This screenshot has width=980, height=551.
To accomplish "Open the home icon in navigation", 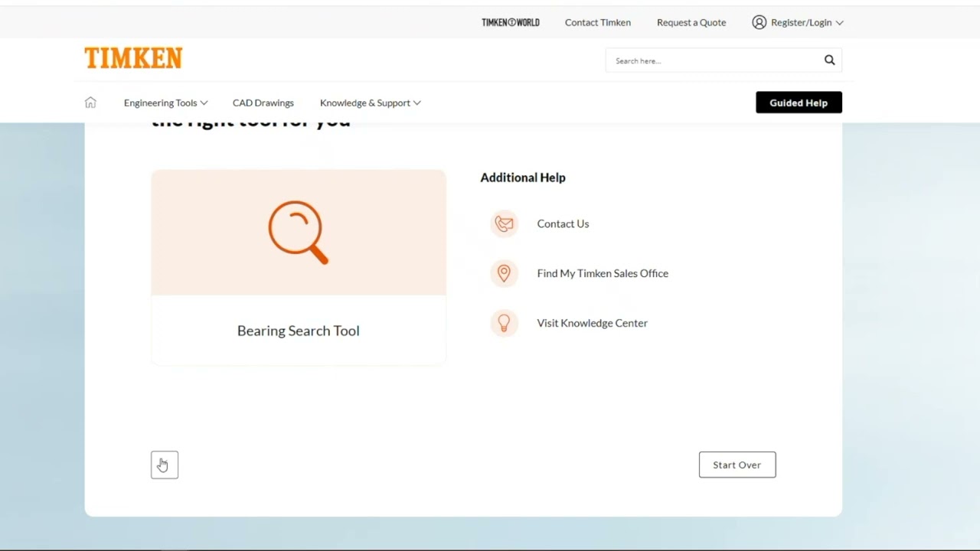I will [x=90, y=103].
